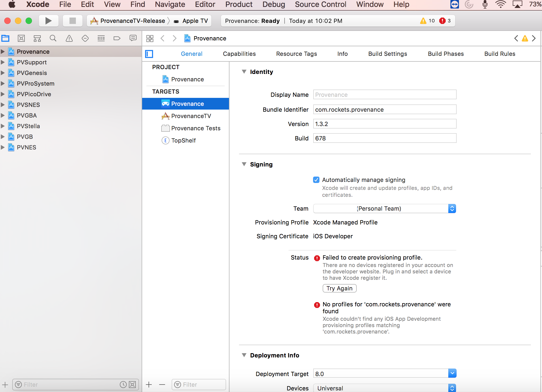Switch to the Capabilities tab
This screenshot has height=392, width=542.
[x=239, y=54]
